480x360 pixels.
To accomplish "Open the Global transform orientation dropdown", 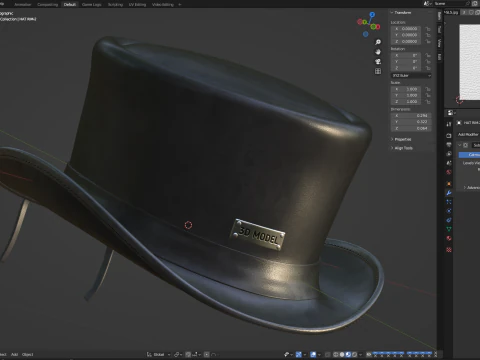I will pyautogui.click(x=159, y=355).
